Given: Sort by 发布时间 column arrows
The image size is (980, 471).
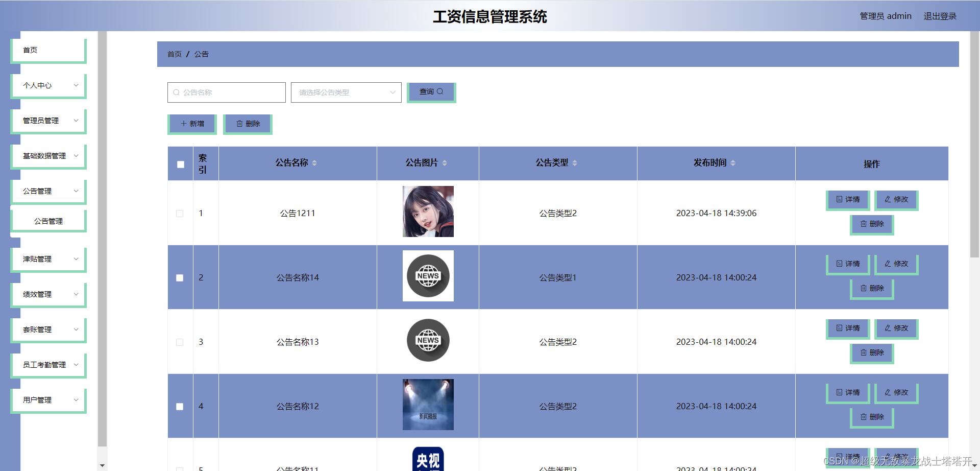Looking at the screenshot, I should (733, 163).
